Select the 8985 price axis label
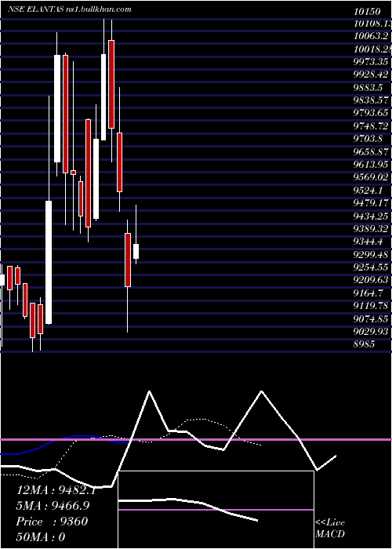 [x=364, y=344]
